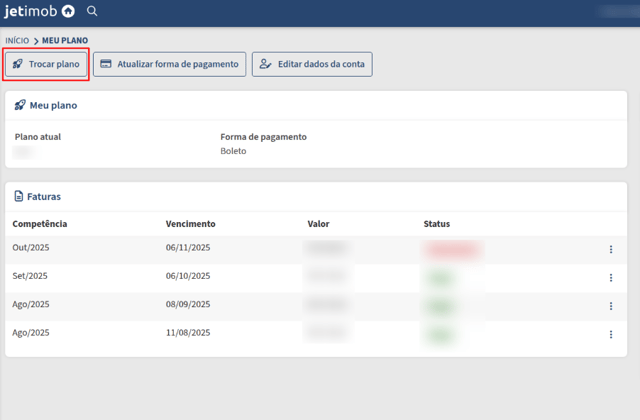
Task: Click the user-edit icon for account data
Action: pyautogui.click(x=265, y=64)
